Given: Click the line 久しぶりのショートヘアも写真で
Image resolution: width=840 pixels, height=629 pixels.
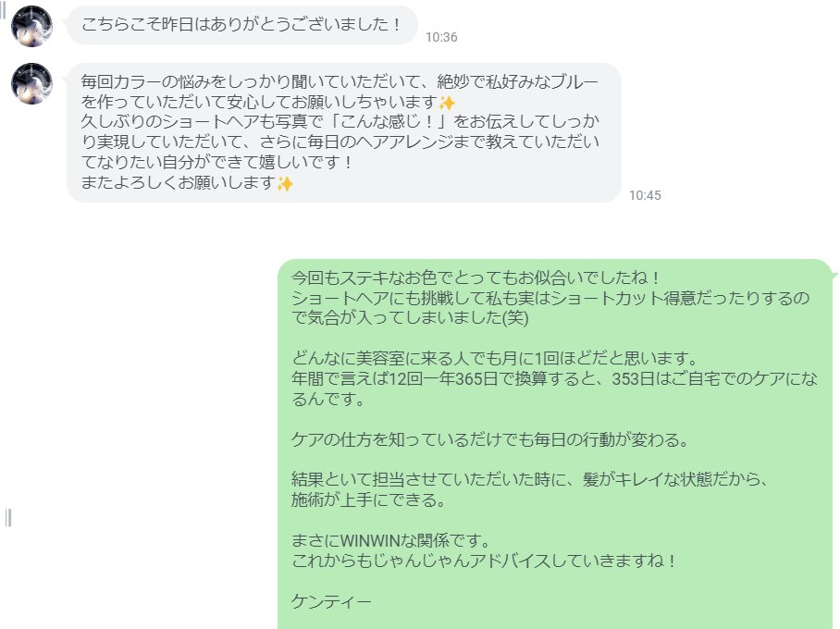Looking at the screenshot, I should click(x=340, y=121).
